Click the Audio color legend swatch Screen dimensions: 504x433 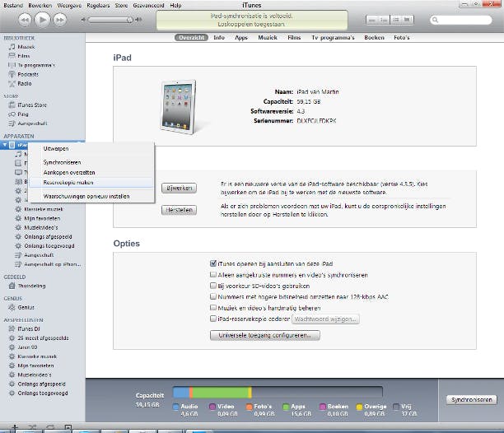point(175,407)
